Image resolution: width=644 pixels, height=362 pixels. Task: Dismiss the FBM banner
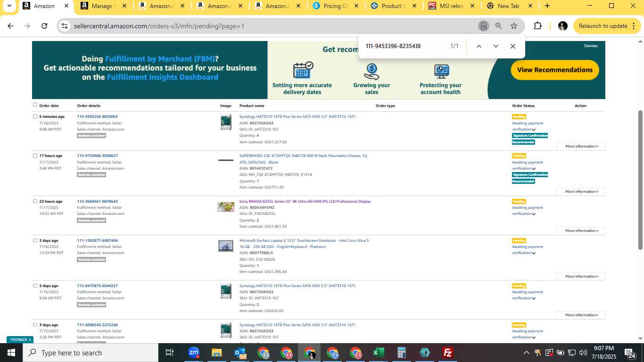(591, 46)
